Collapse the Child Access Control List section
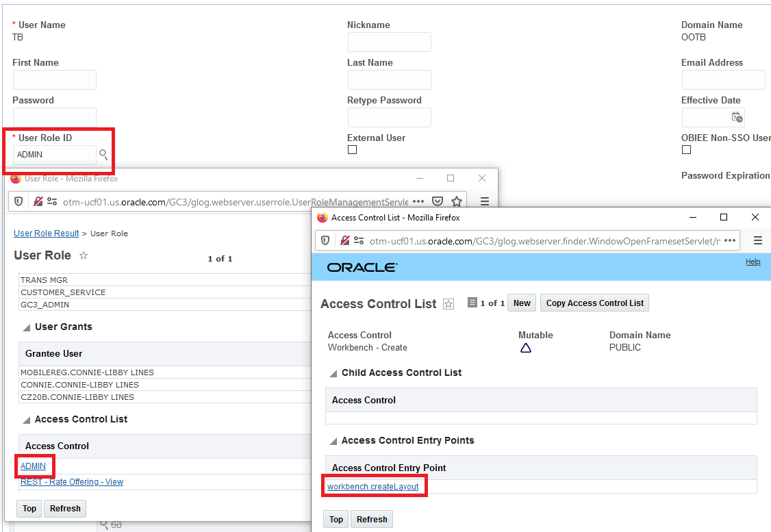This screenshot has width=771, height=532. pyautogui.click(x=333, y=374)
